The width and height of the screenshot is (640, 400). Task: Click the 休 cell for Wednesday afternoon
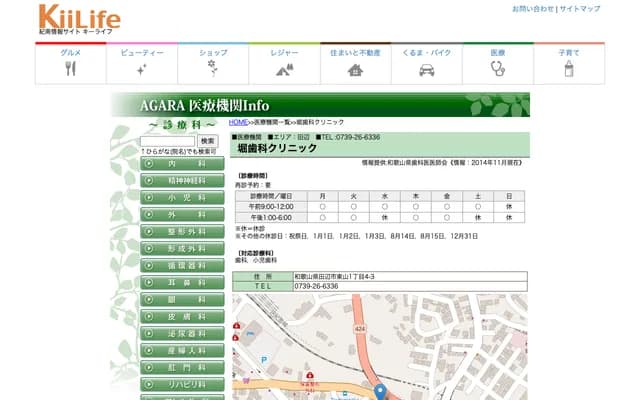click(x=384, y=218)
